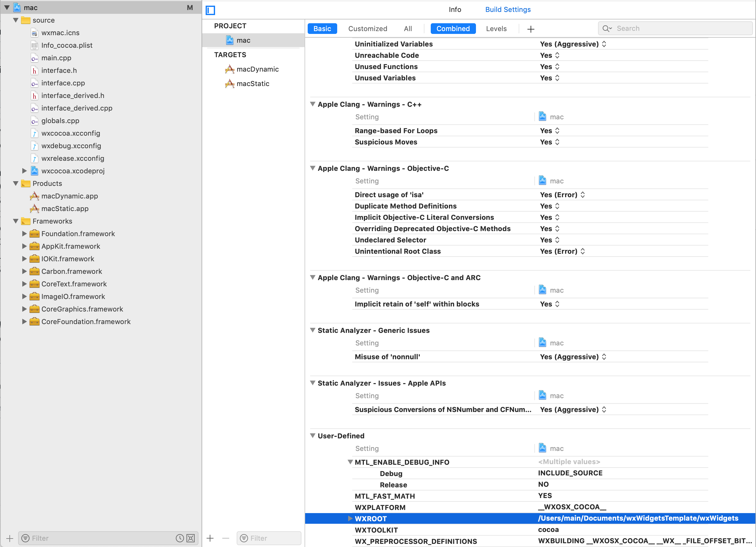Click the macStatic.app product icon

click(34, 209)
